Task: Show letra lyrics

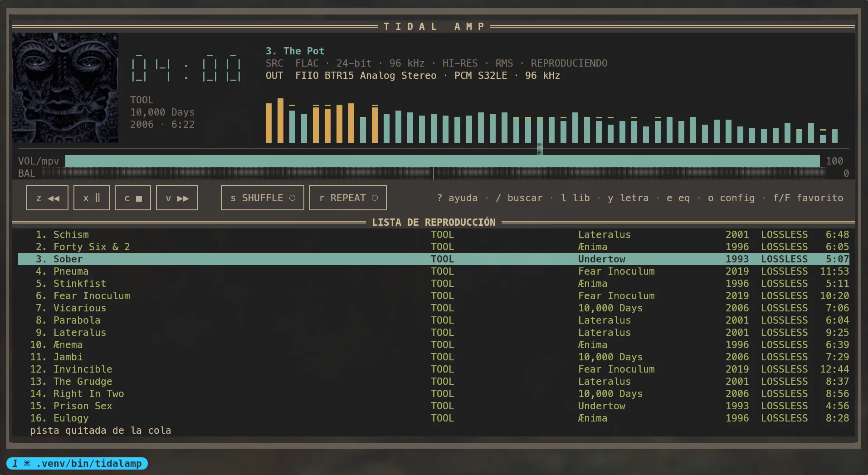Action: tap(628, 198)
